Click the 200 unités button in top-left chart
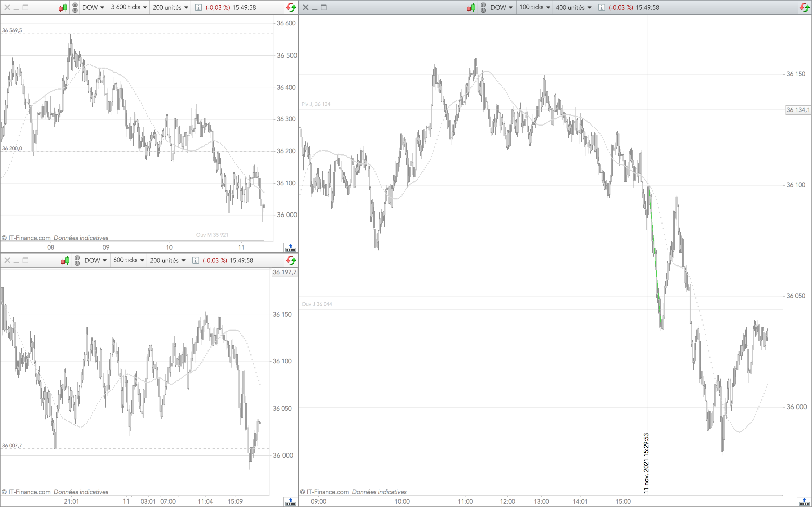The image size is (812, 507). (x=170, y=7)
